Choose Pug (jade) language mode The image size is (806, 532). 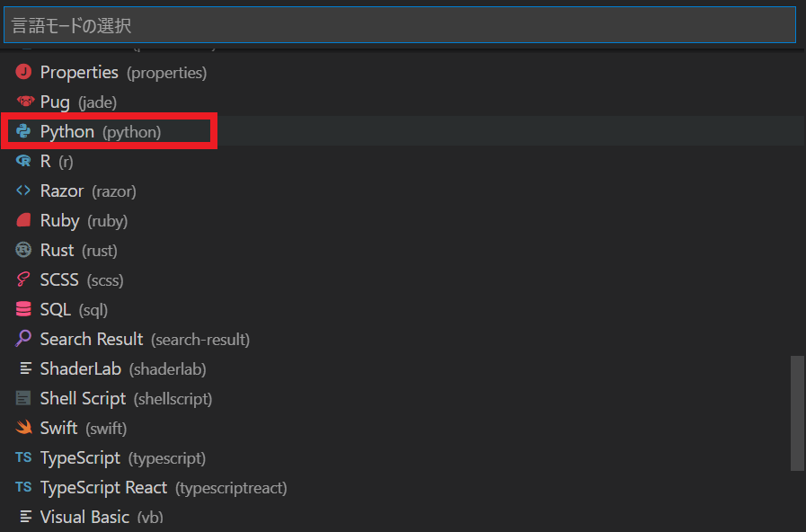point(403,102)
